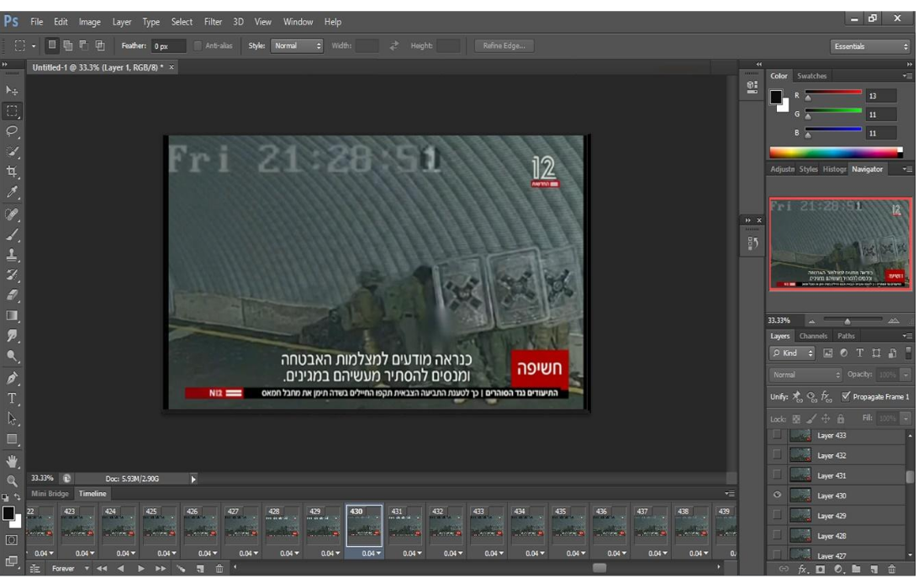Activate the Hand tool
Image resolution: width=924 pixels, height=583 pixels.
[12, 461]
